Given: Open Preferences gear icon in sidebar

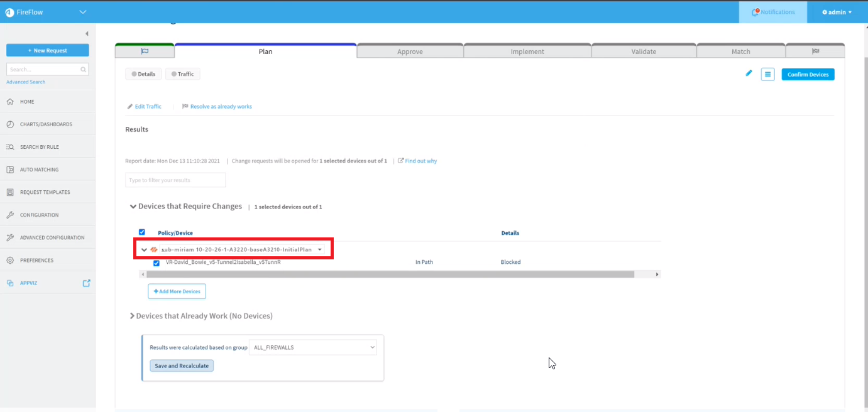Looking at the screenshot, I should [x=10, y=261].
